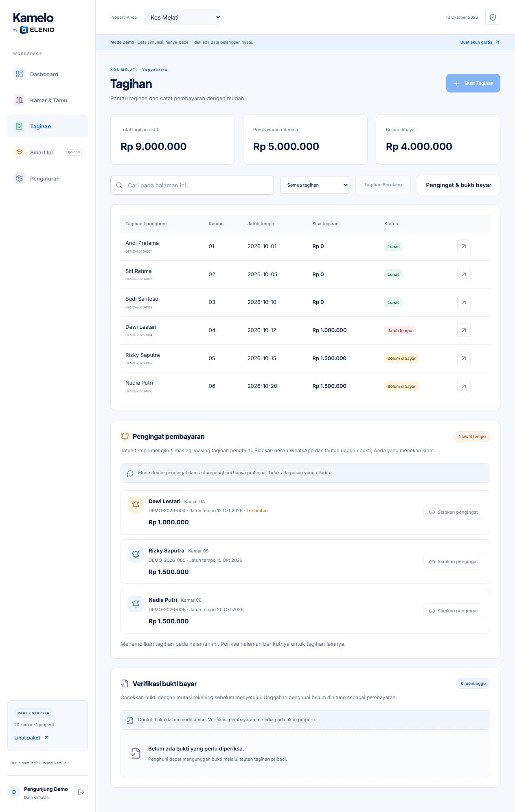Click the Kamelo by Elenio logo
Viewport: 515px width, 812px height.
(33, 23)
